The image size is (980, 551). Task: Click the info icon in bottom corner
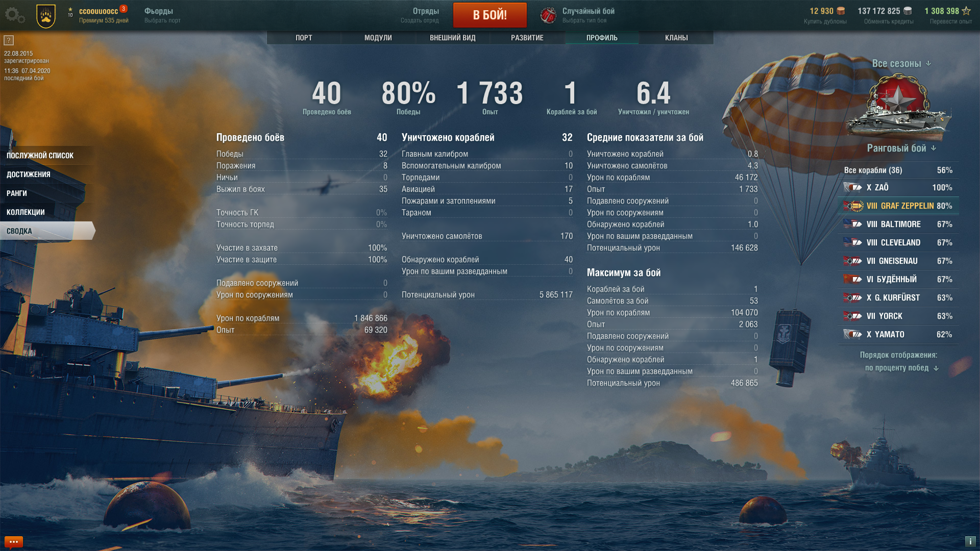(970, 541)
